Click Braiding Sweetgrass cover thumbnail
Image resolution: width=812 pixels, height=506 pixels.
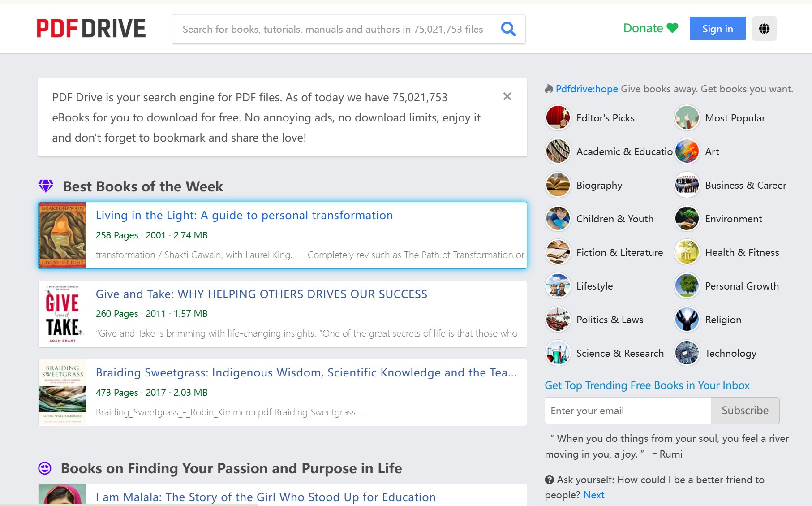click(62, 393)
